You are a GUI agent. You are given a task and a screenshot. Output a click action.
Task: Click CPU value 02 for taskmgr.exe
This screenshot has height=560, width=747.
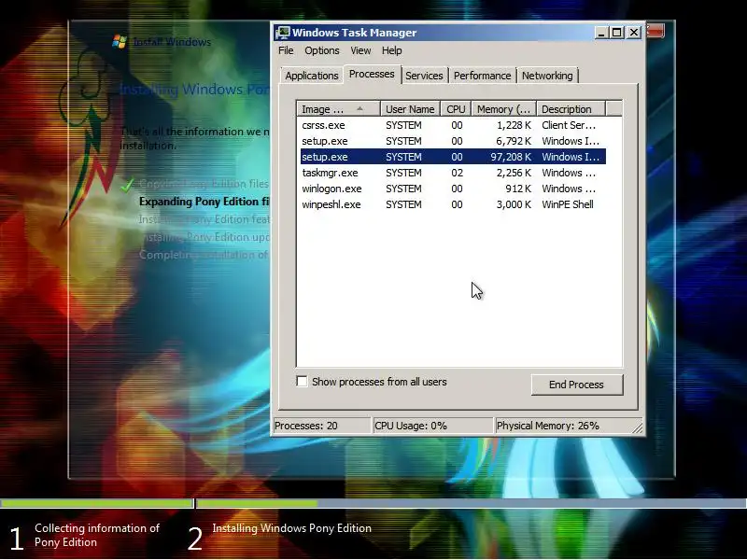pos(457,173)
